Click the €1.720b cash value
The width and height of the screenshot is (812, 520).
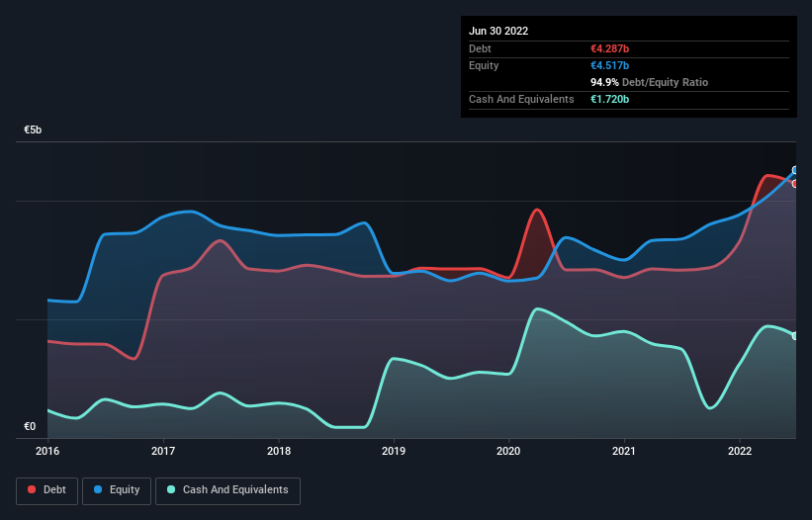coord(609,99)
